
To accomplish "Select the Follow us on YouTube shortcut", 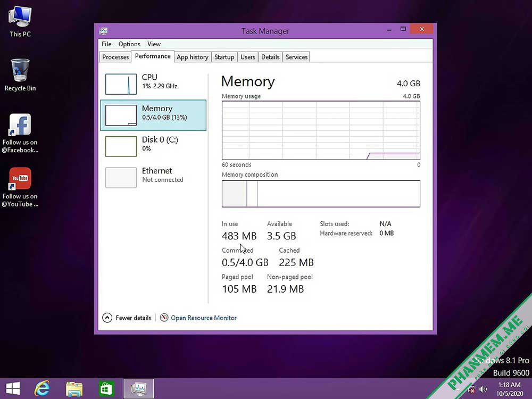I will tap(20, 187).
